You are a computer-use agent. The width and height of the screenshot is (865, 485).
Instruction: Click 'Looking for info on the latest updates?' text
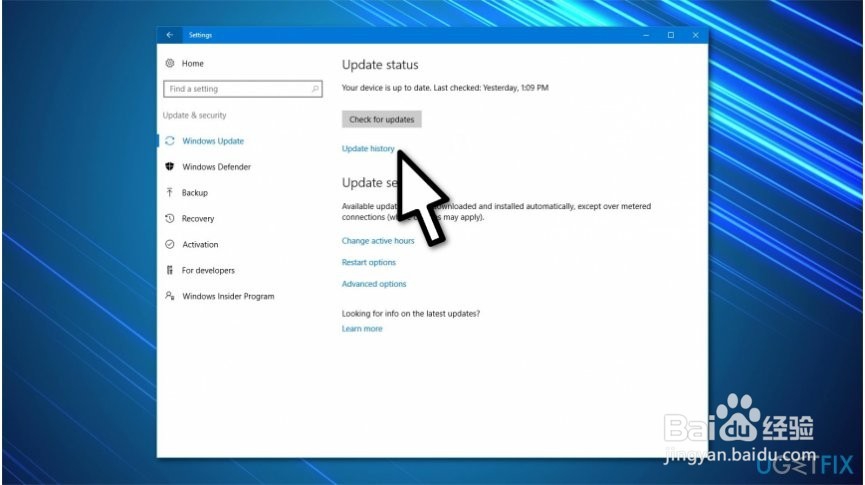point(411,314)
